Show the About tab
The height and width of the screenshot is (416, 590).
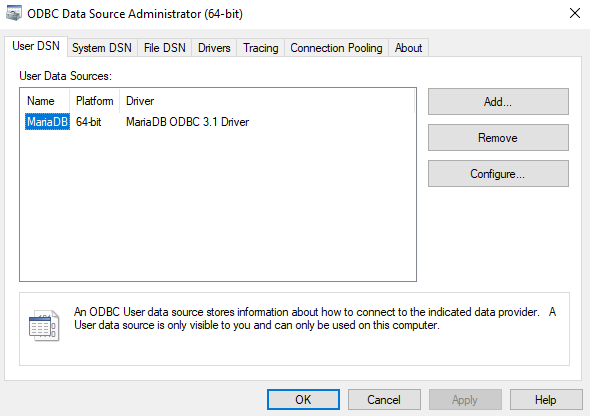pos(409,48)
